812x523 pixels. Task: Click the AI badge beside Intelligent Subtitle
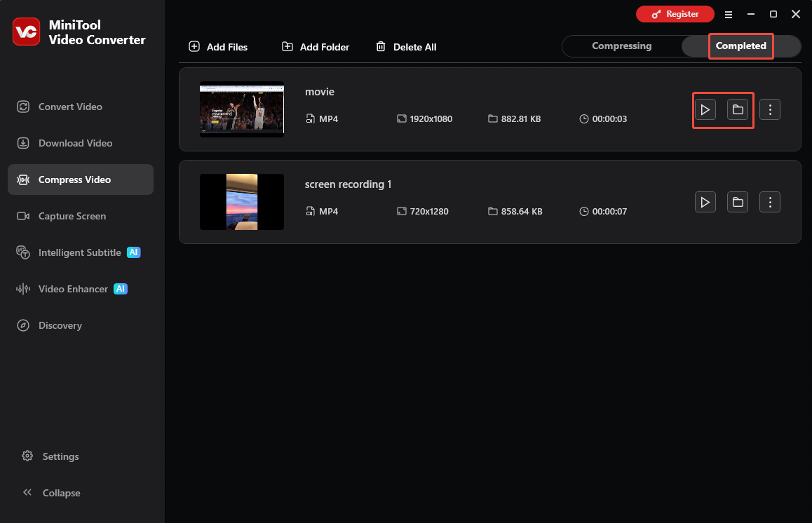click(x=134, y=252)
